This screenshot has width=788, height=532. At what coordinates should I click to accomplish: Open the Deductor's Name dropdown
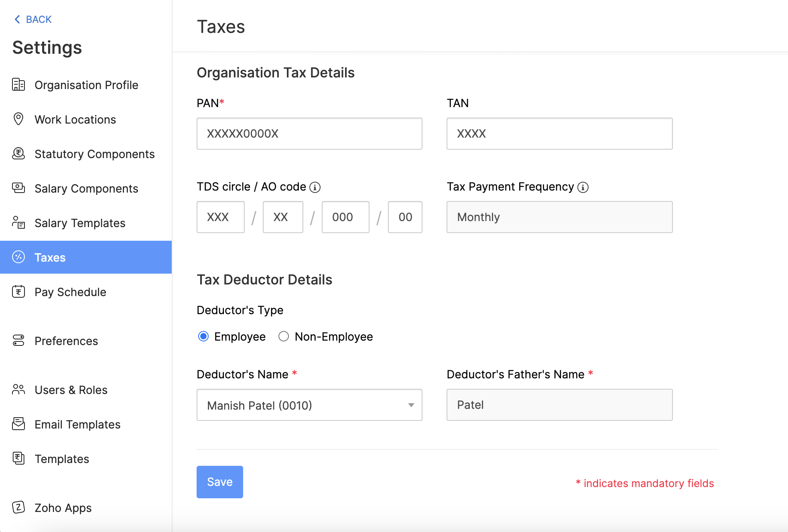(309, 405)
